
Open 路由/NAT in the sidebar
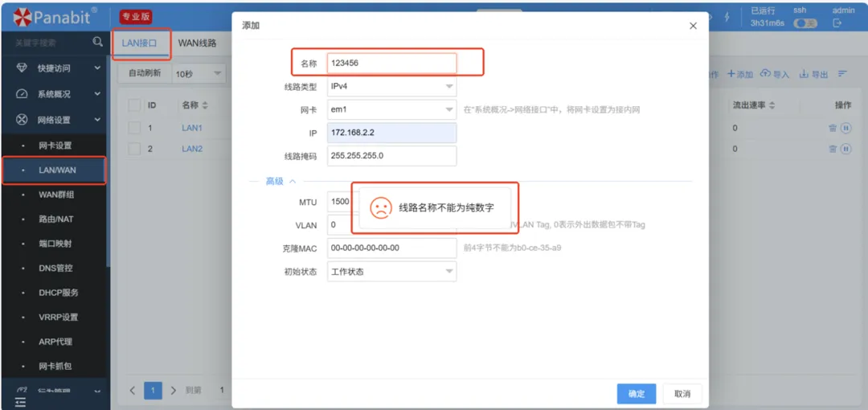pyautogui.click(x=56, y=219)
